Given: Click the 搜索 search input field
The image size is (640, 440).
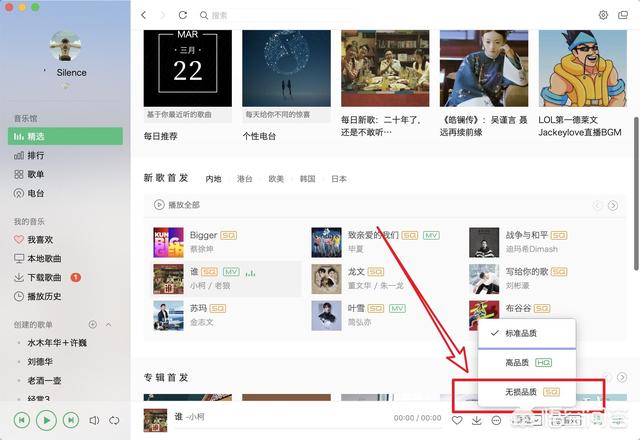Looking at the screenshot, I should click(x=278, y=16).
